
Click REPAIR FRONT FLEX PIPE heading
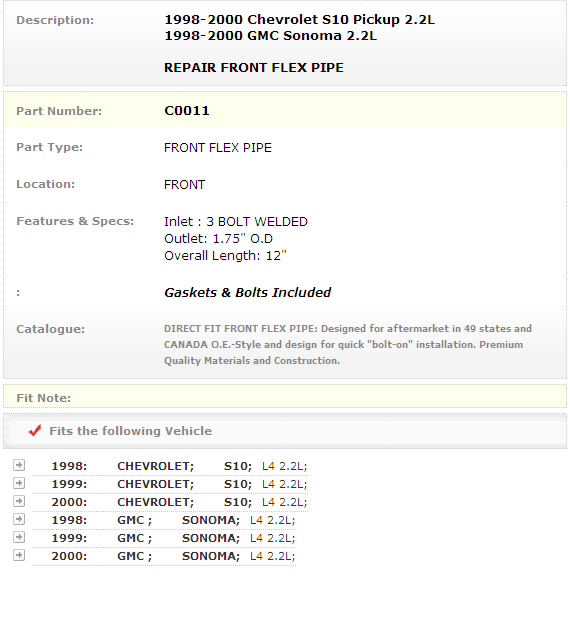point(254,68)
